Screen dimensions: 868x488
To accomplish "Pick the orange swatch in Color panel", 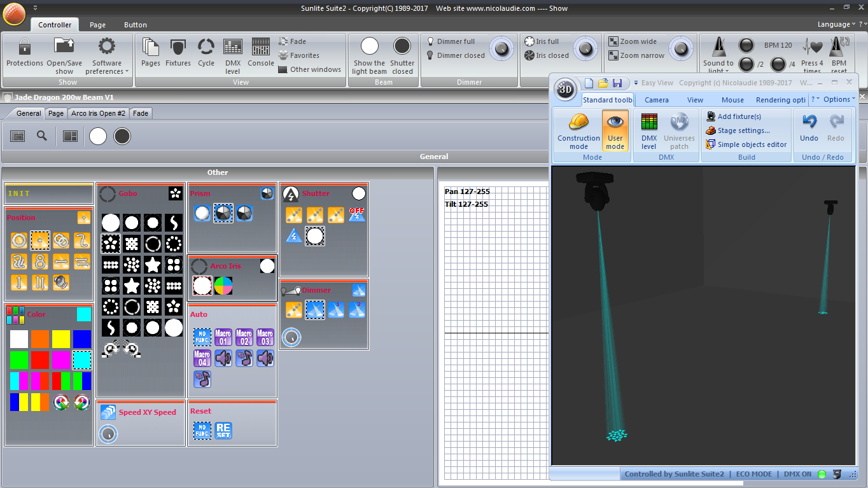I will pyautogui.click(x=40, y=339).
